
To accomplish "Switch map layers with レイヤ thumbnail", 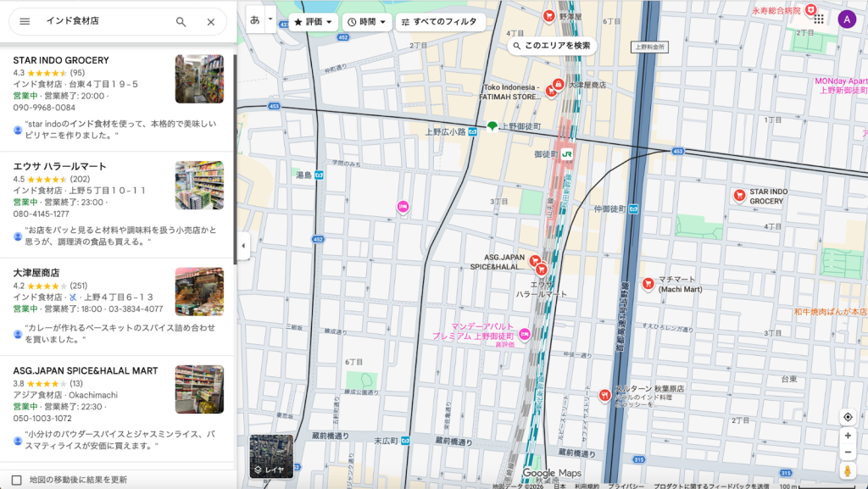I will tap(271, 457).
